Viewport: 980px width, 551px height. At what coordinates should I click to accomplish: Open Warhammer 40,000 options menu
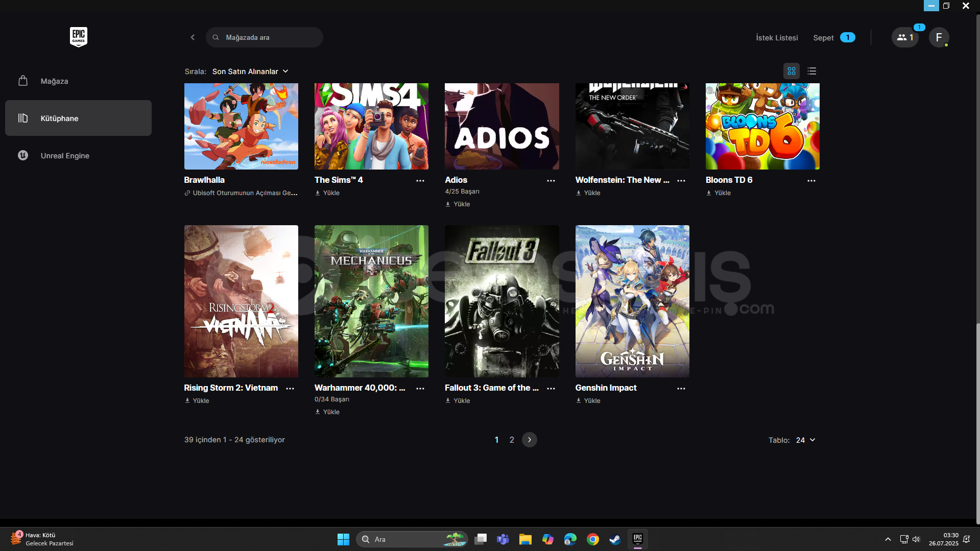(420, 389)
